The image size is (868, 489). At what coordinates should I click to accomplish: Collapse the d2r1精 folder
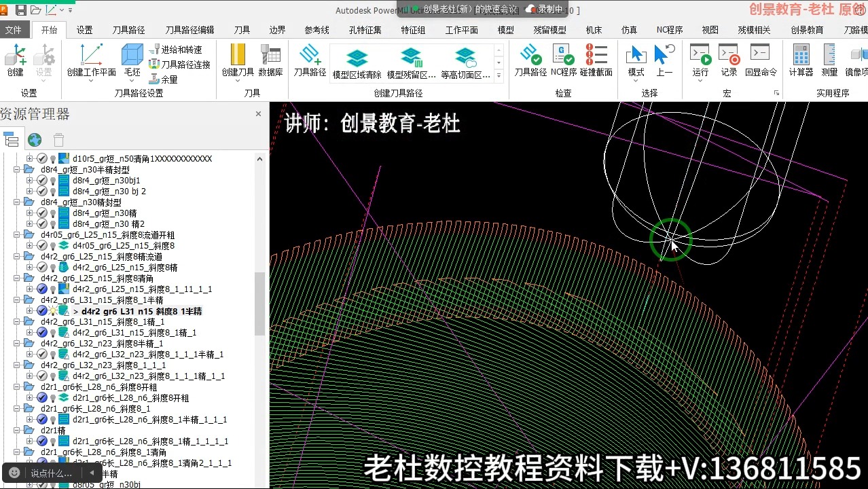click(18, 431)
